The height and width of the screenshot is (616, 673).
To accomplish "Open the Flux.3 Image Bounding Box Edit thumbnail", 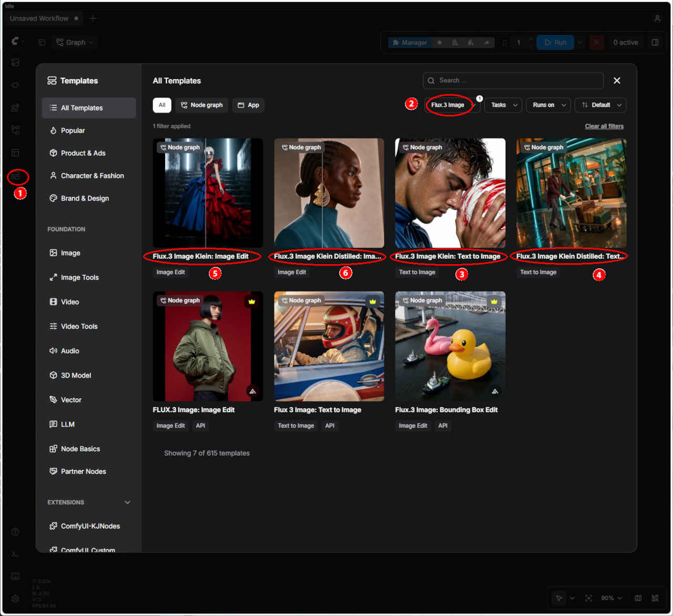I will click(x=450, y=346).
